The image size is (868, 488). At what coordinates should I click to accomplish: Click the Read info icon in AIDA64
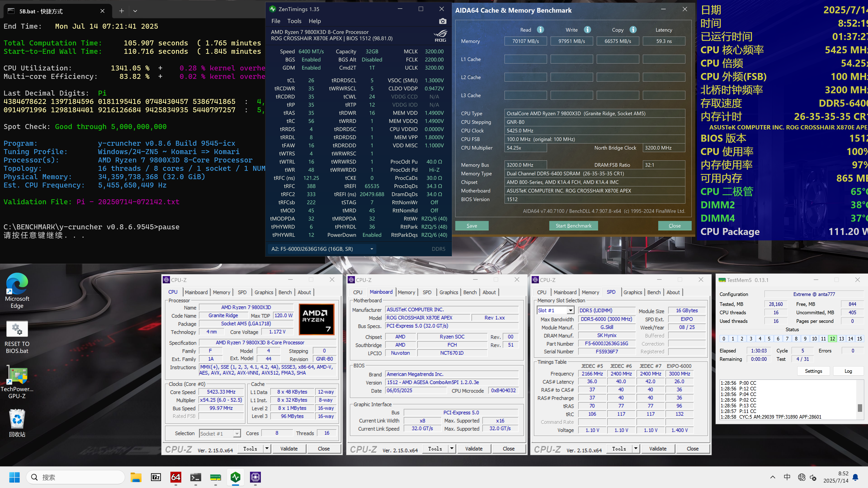tap(540, 30)
